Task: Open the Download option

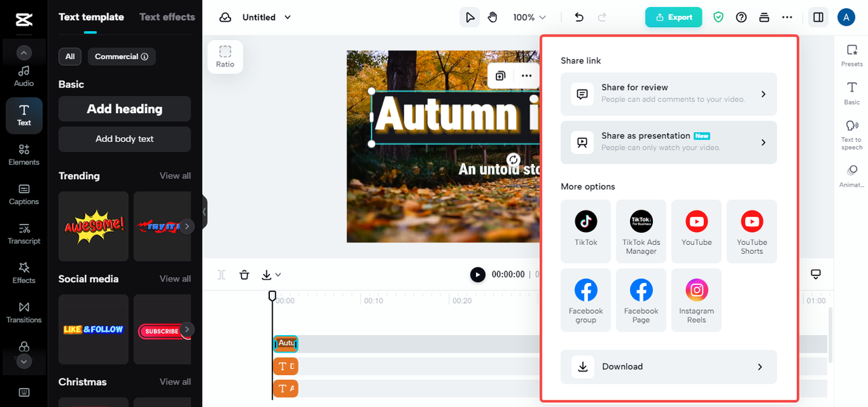Action: [669, 366]
